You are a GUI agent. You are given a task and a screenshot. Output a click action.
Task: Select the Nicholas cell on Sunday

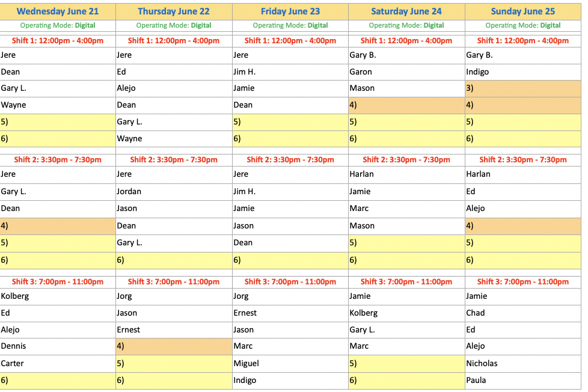522,364
